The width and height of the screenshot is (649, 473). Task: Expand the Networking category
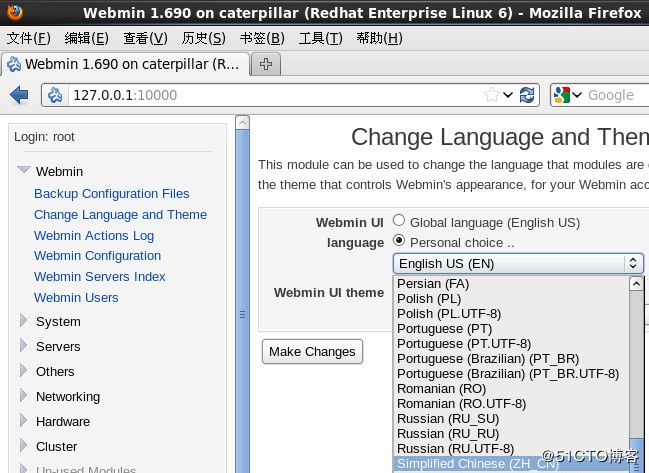coord(23,395)
